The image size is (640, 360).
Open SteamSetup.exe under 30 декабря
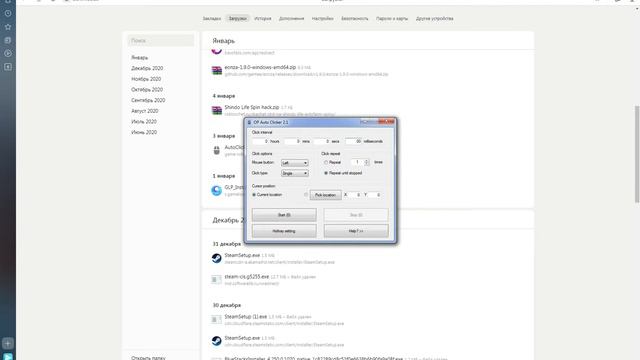coord(242,338)
